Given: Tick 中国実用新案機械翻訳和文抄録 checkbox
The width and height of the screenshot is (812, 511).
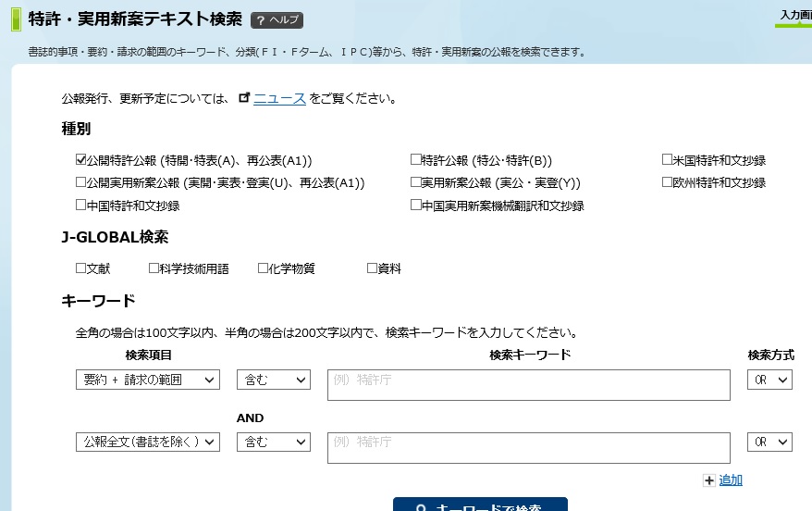Looking at the screenshot, I should (x=415, y=205).
